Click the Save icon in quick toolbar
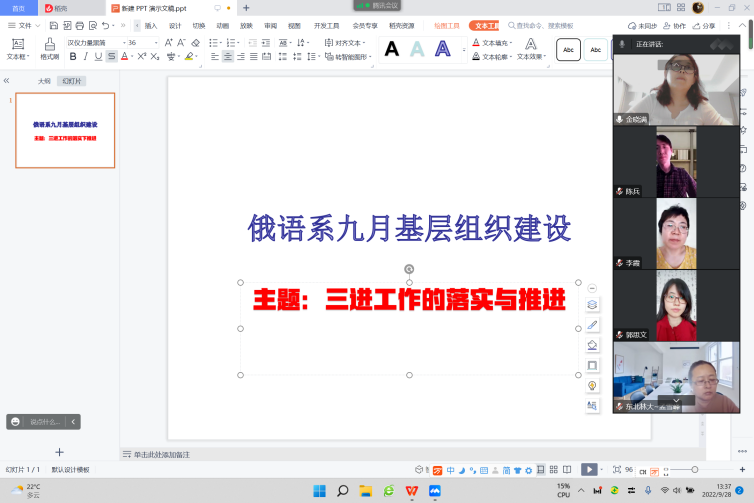Viewport: 754px width, 503px height. [54, 25]
